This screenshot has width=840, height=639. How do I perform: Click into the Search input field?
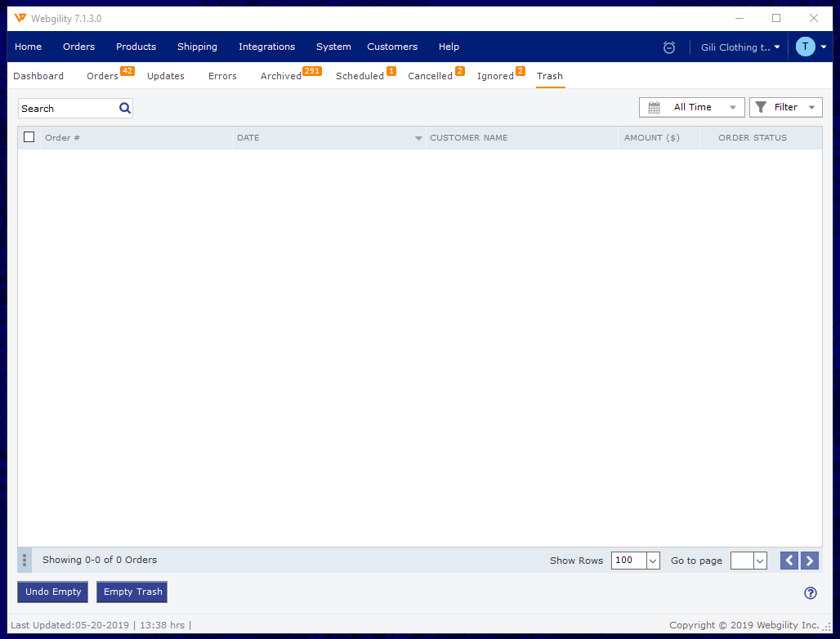coord(67,108)
